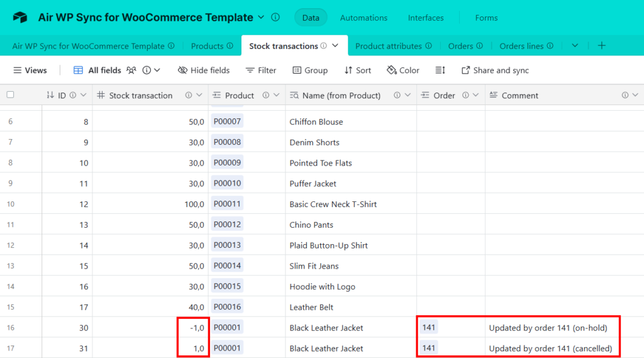Open the All fields view menu chevron
Screen dimensions: 644x358
point(157,70)
